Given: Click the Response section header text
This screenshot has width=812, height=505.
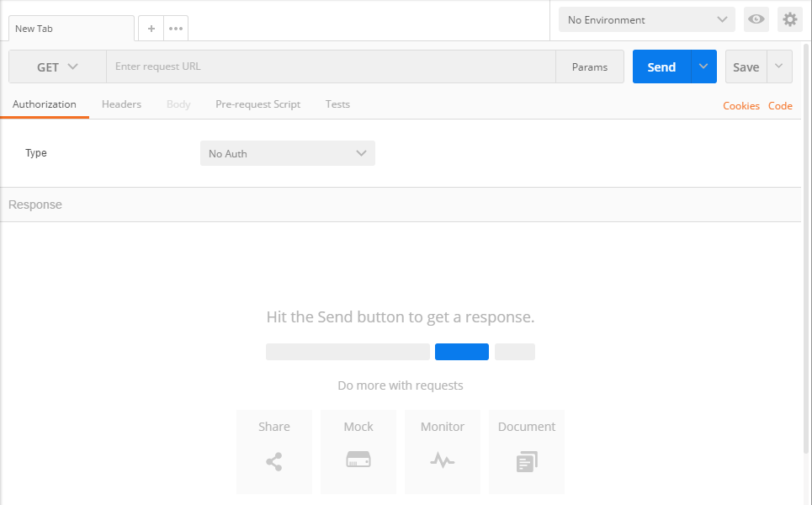Looking at the screenshot, I should point(35,205).
